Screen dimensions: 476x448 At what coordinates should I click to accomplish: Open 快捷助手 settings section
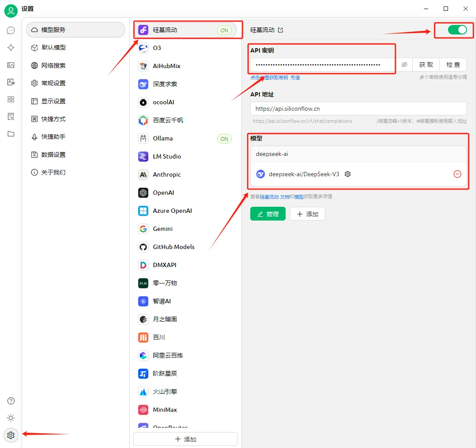click(75, 137)
